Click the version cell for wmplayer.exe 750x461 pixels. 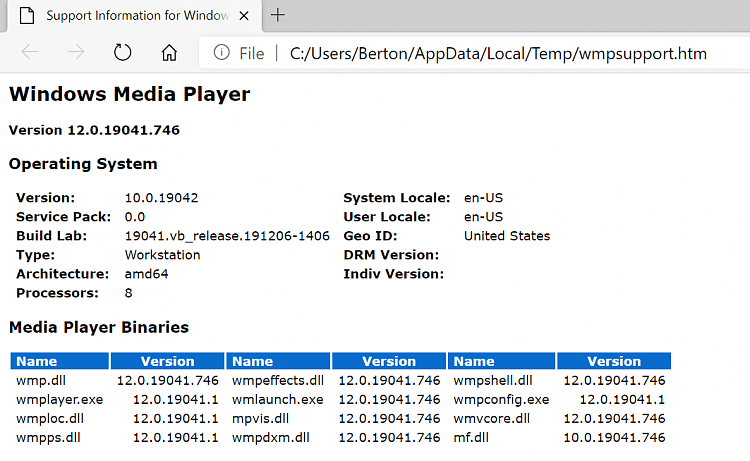coord(176,400)
